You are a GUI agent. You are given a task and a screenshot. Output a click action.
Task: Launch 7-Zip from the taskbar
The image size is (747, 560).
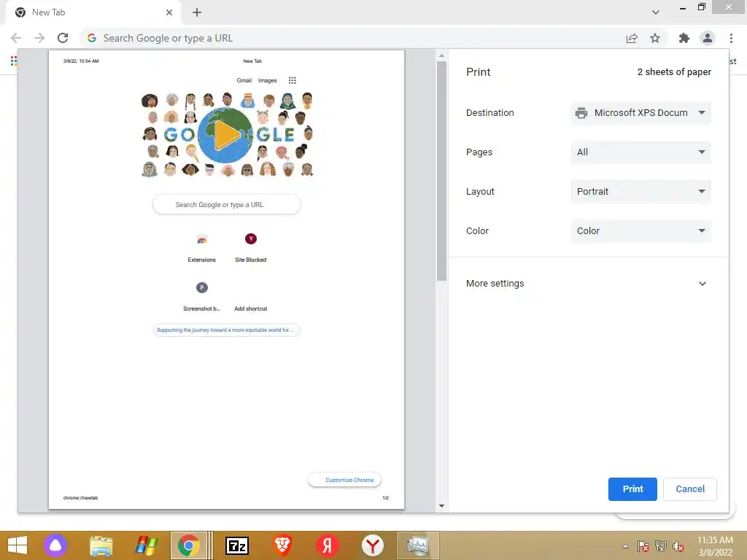[x=237, y=545]
